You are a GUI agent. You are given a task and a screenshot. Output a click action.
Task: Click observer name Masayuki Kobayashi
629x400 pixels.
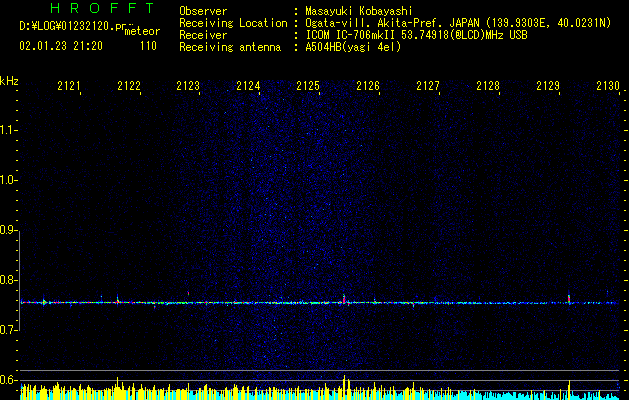point(359,11)
